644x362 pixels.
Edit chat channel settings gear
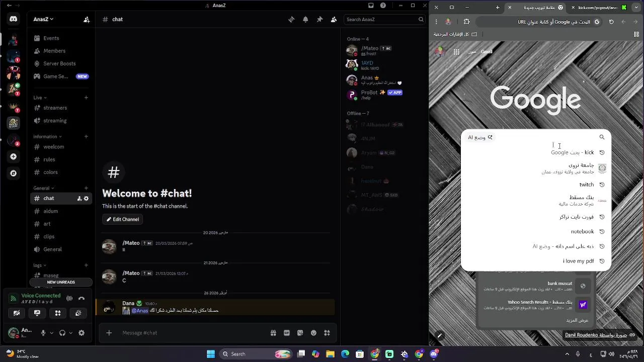coord(86,199)
